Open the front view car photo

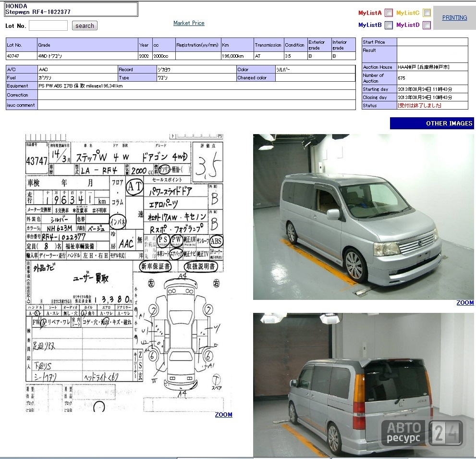[x=364, y=217]
